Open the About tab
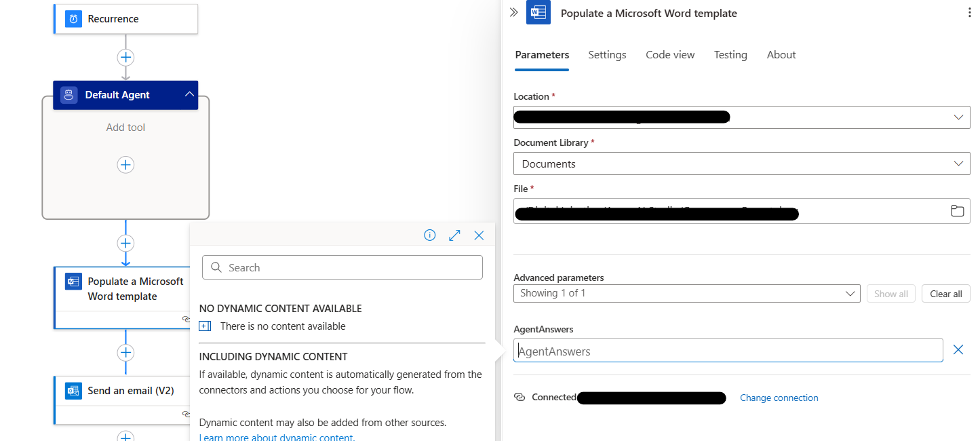Screen dimensions: 980x441 tap(781, 55)
